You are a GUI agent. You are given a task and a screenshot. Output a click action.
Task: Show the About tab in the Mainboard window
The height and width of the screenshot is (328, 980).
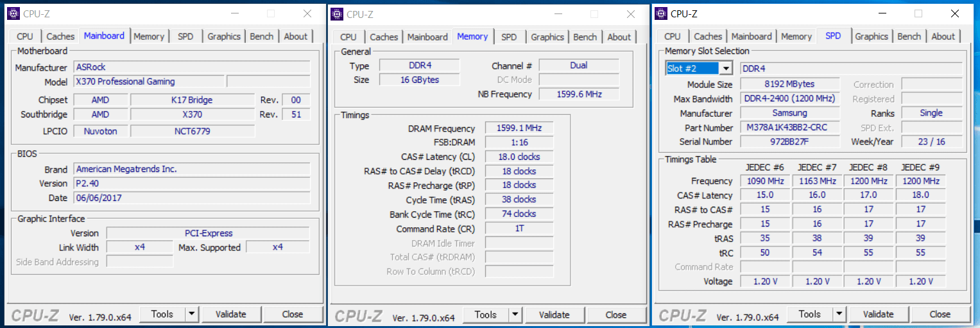point(296,37)
